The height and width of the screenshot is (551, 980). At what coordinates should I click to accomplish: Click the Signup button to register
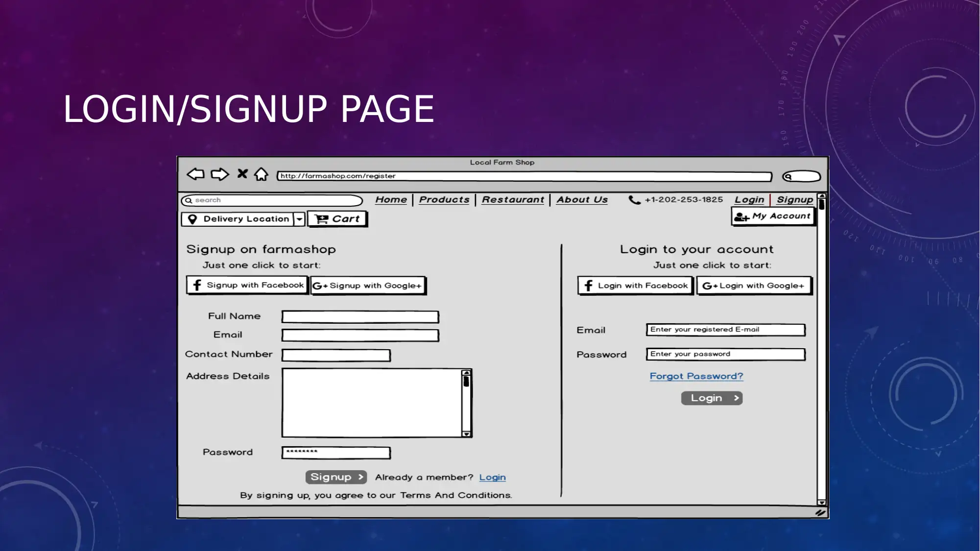coord(335,477)
